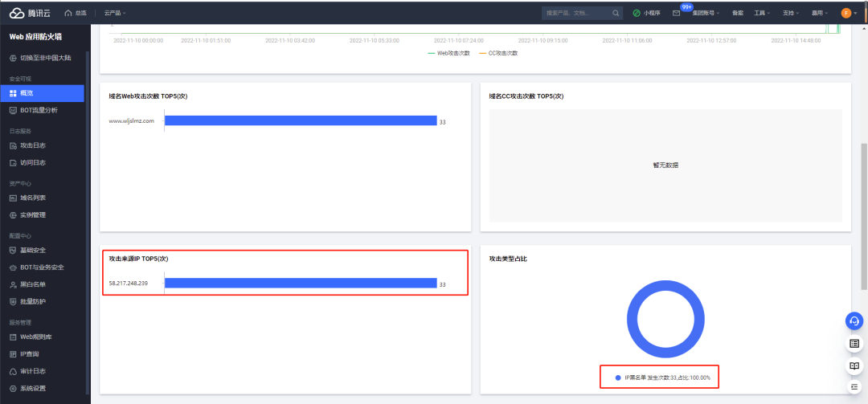This screenshot has width=868, height=404.
Task: Click the BOT与业务安全 icon
Action: (x=14, y=267)
